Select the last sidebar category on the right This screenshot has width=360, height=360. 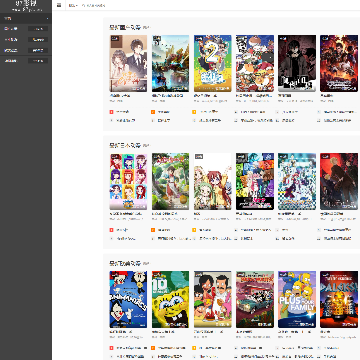(38, 61)
